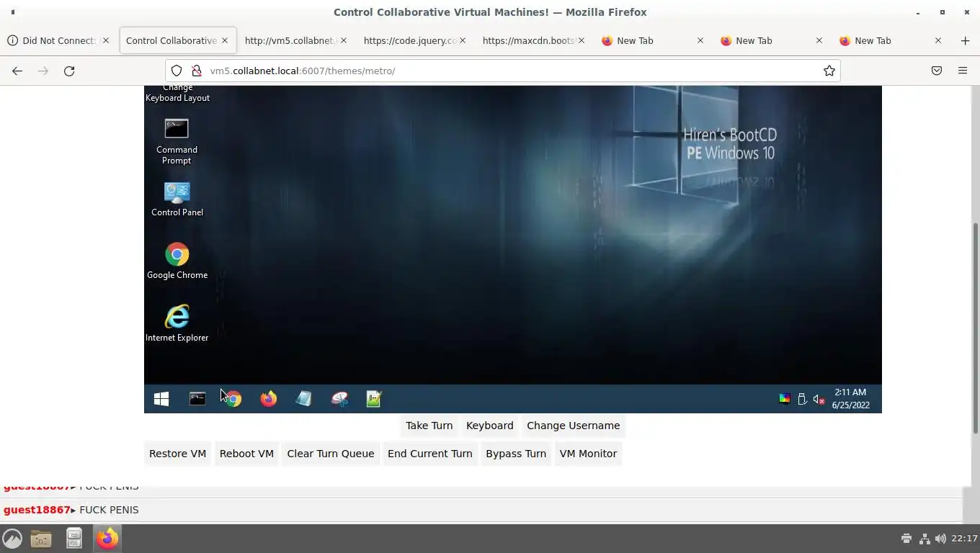This screenshot has width=980, height=553.
Task: Reload the current page
Action: pos(69,71)
